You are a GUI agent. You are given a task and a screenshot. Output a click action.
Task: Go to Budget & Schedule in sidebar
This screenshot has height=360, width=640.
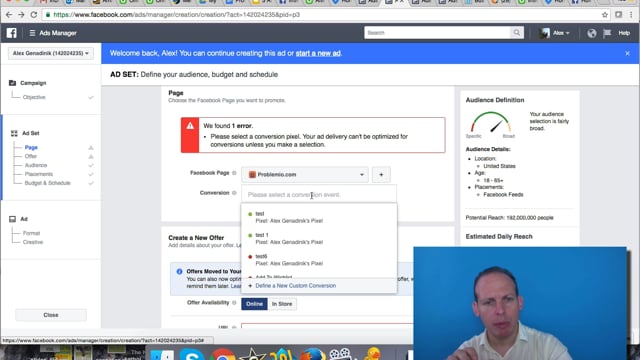pyautogui.click(x=48, y=183)
